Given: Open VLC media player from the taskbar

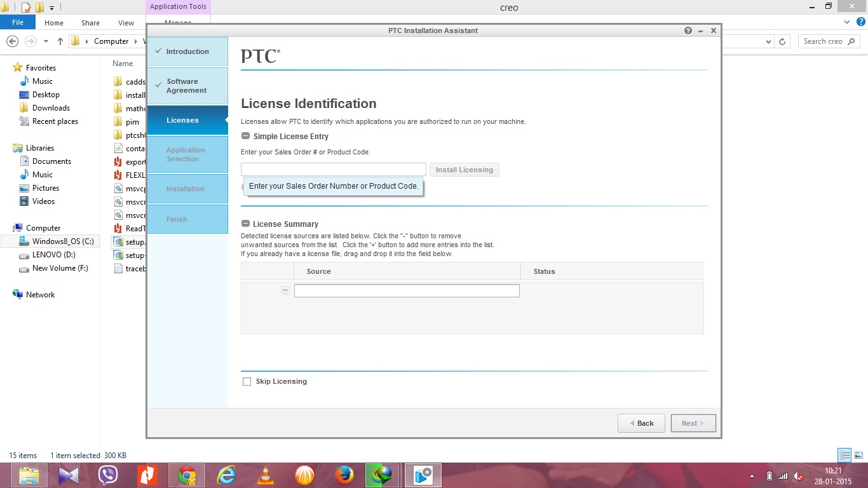Looking at the screenshot, I should click(266, 475).
